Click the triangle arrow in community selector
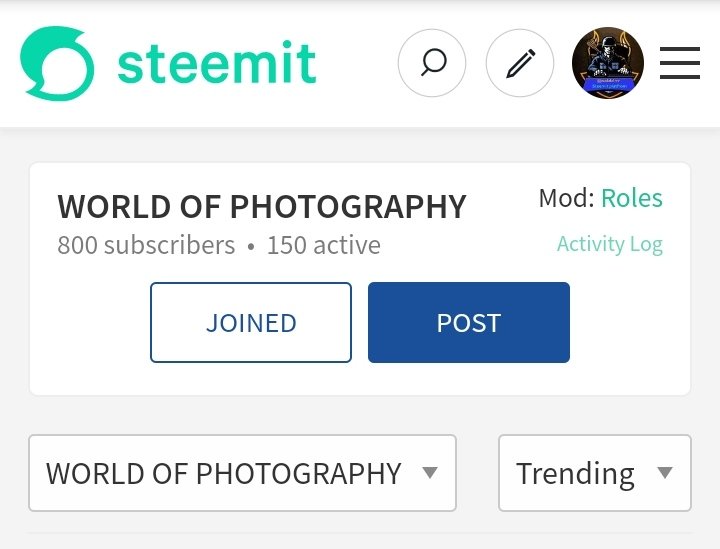The width and height of the screenshot is (720, 549). pyautogui.click(x=430, y=472)
